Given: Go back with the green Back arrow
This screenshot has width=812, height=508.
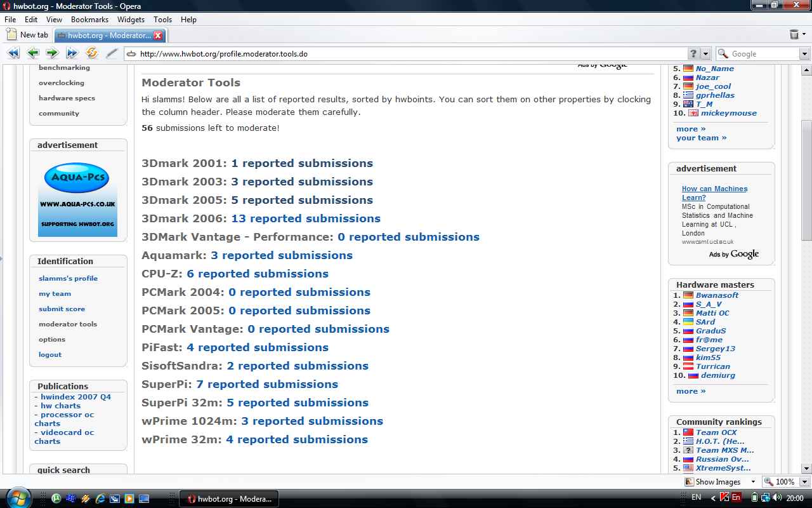Looking at the screenshot, I should pyautogui.click(x=33, y=53).
